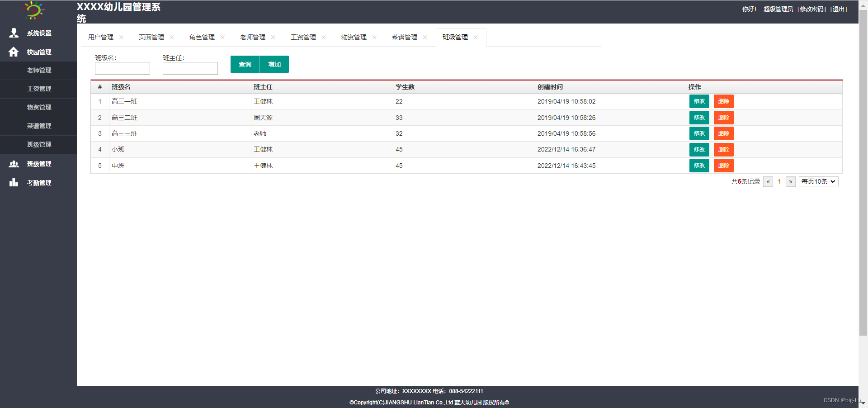Click the [修改密码] link

tap(811, 9)
